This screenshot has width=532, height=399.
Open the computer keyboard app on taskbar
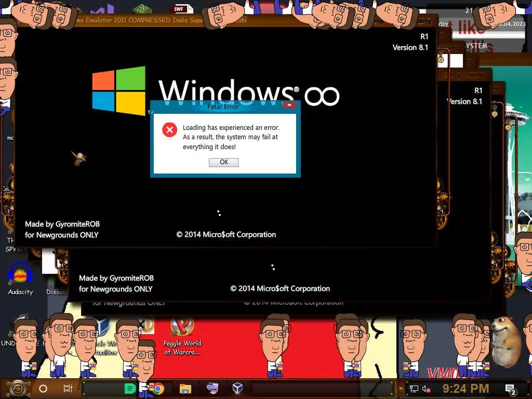click(x=212, y=388)
